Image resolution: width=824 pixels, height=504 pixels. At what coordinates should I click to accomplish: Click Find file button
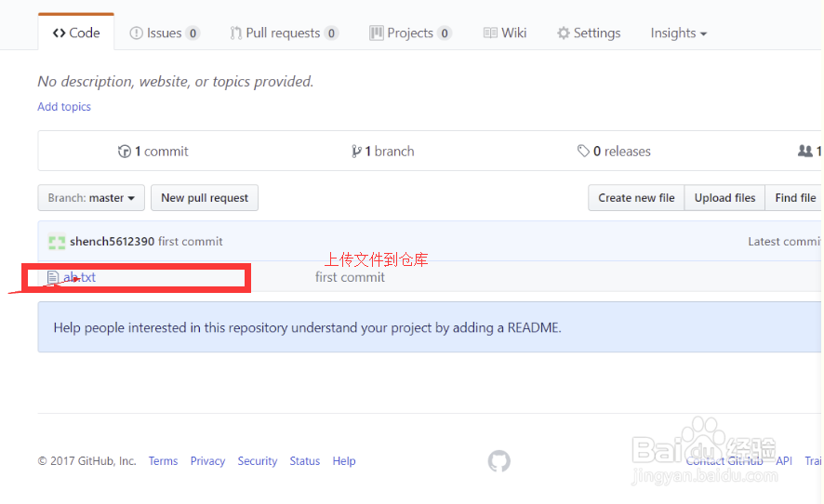[x=794, y=198]
